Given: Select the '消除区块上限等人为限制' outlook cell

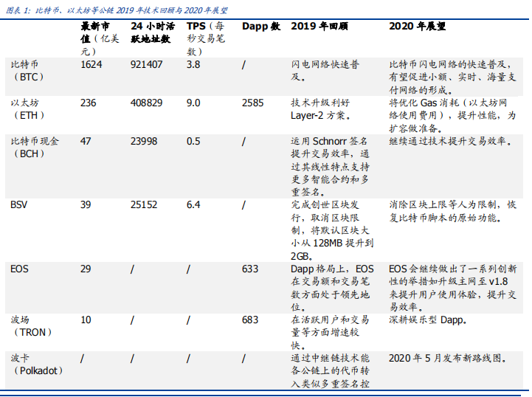Looking at the screenshot, I should [x=452, y=211].
